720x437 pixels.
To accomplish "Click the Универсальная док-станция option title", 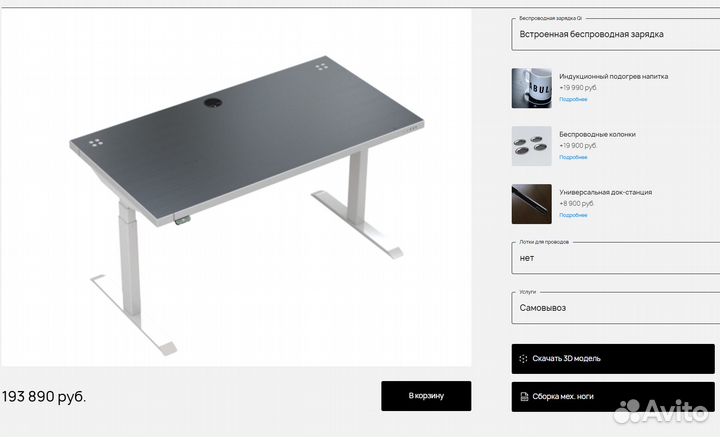I will tap(606, 192).
